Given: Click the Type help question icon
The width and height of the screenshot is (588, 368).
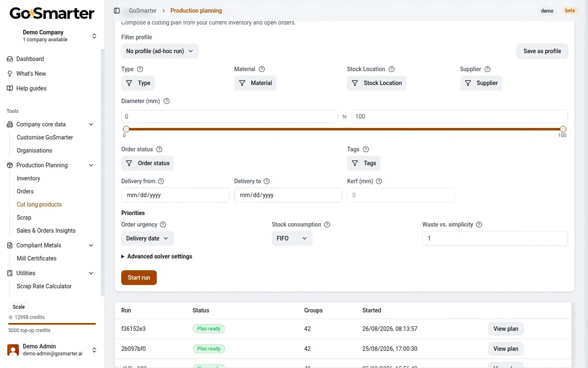Looking at the screenshot, I should [x=140, y=69].
